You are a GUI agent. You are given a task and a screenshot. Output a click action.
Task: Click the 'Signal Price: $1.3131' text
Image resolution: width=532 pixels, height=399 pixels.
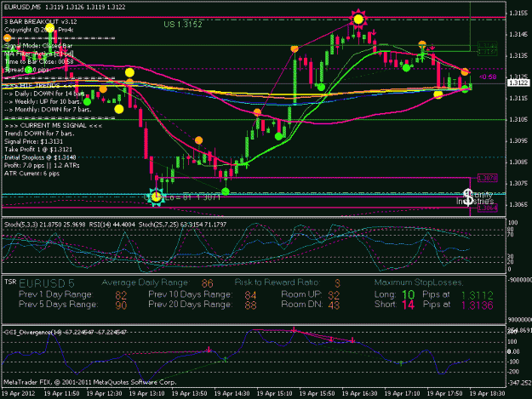tap(33, 141)
